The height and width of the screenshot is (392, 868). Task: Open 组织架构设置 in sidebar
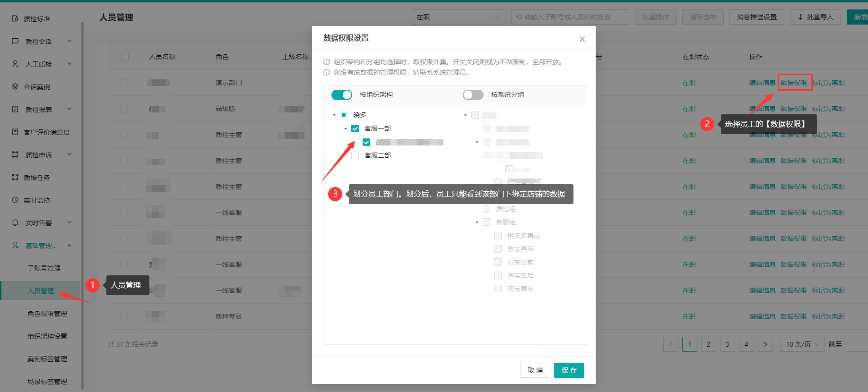click(x=47, y=336)
